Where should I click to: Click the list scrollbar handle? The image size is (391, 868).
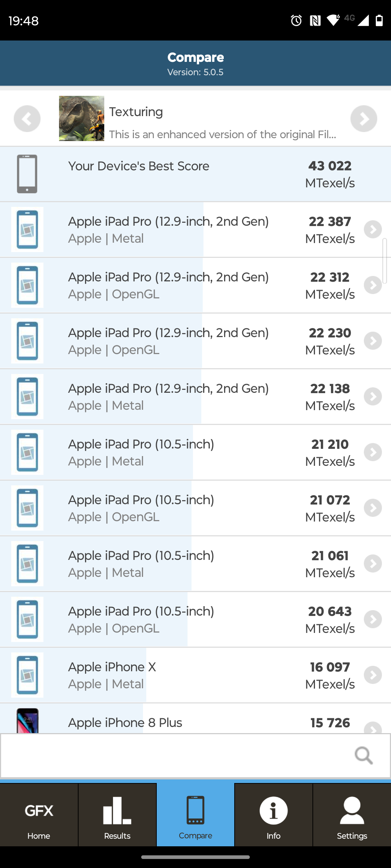384,260
